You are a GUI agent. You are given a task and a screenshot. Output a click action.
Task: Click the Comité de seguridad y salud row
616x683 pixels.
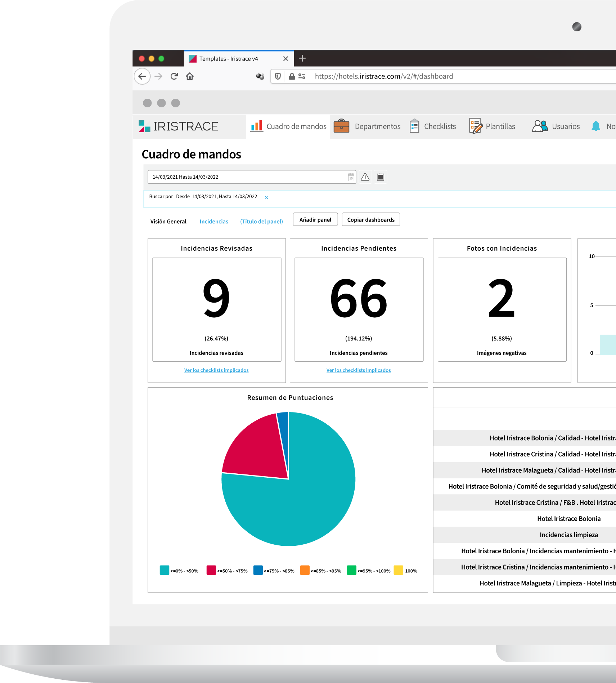pos(525,486)
